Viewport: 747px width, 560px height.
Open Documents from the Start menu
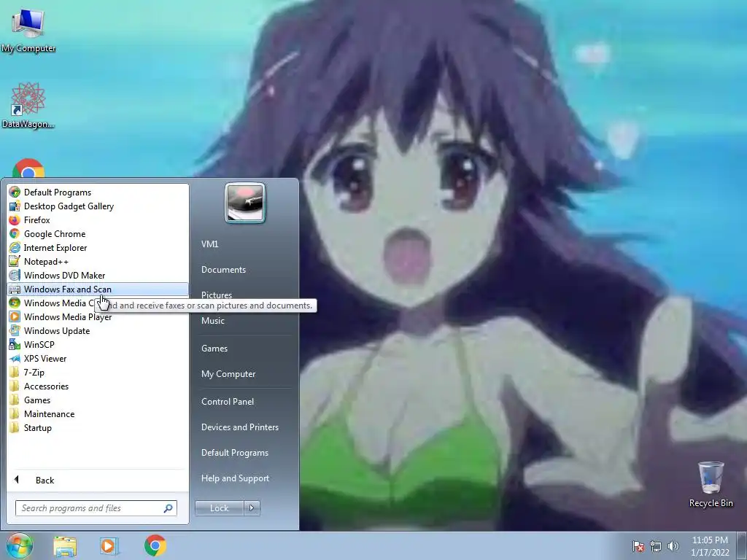tap(223, 270)
